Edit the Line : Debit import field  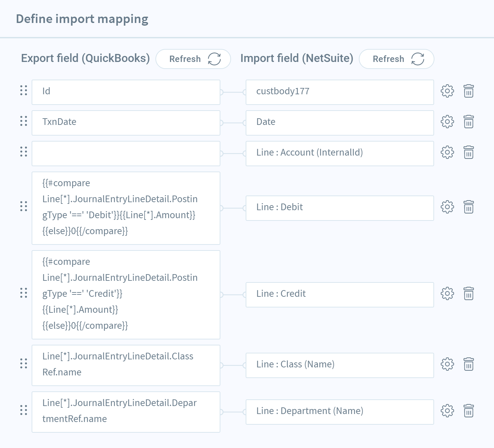(340, 208)
